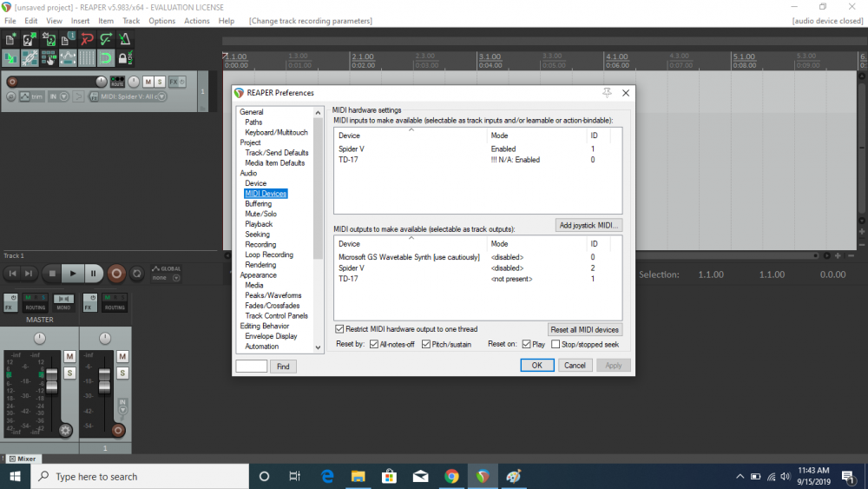Open the Options menu
Viewport: 868px width, 489px height.
[x=161, y=21]
